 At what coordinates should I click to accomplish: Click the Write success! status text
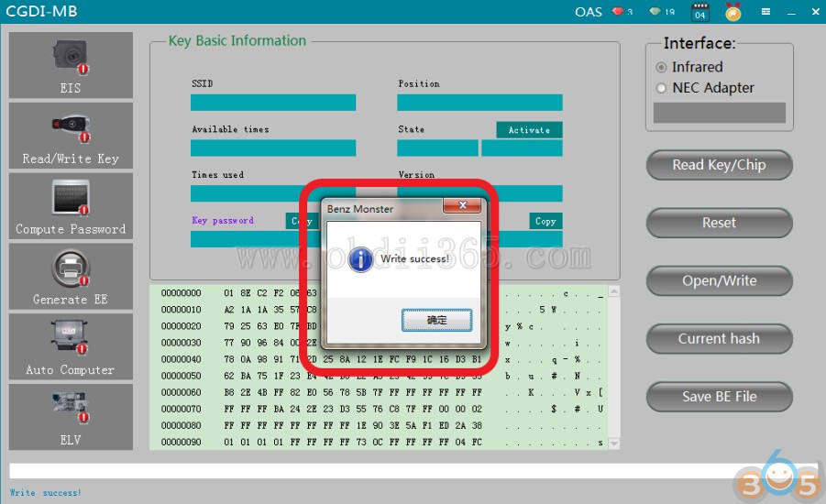coord(45,493)
